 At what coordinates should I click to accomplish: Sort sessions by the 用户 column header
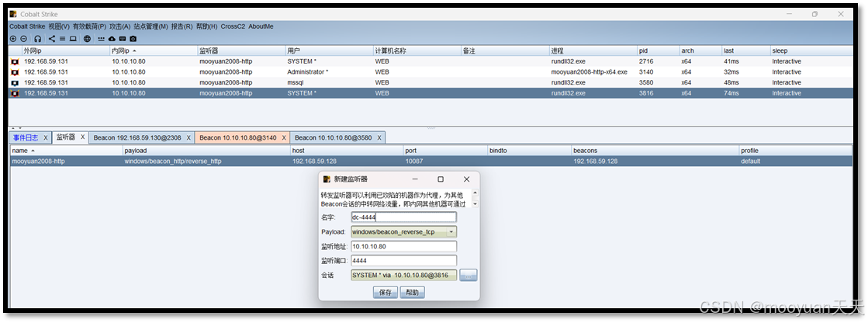(329, 50)
